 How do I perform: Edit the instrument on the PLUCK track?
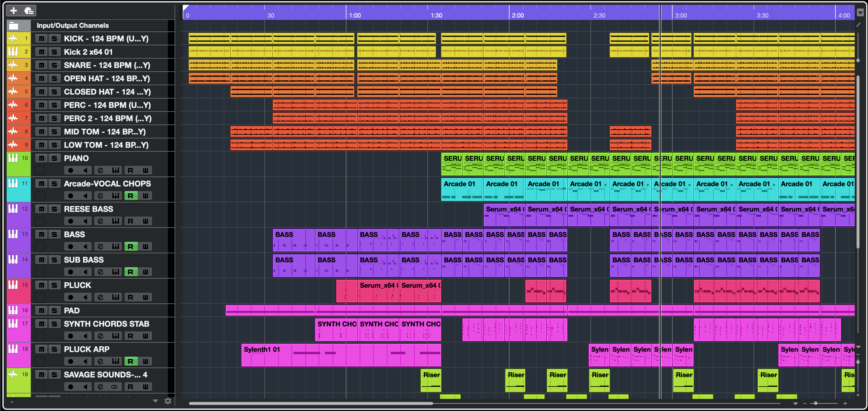coord(116,297)
